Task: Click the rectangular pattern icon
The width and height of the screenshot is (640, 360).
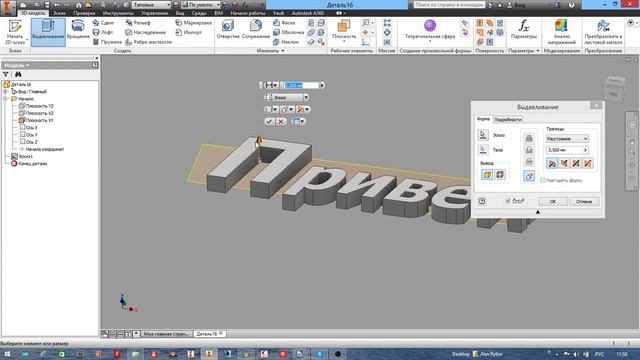Action: pos(387,22)
